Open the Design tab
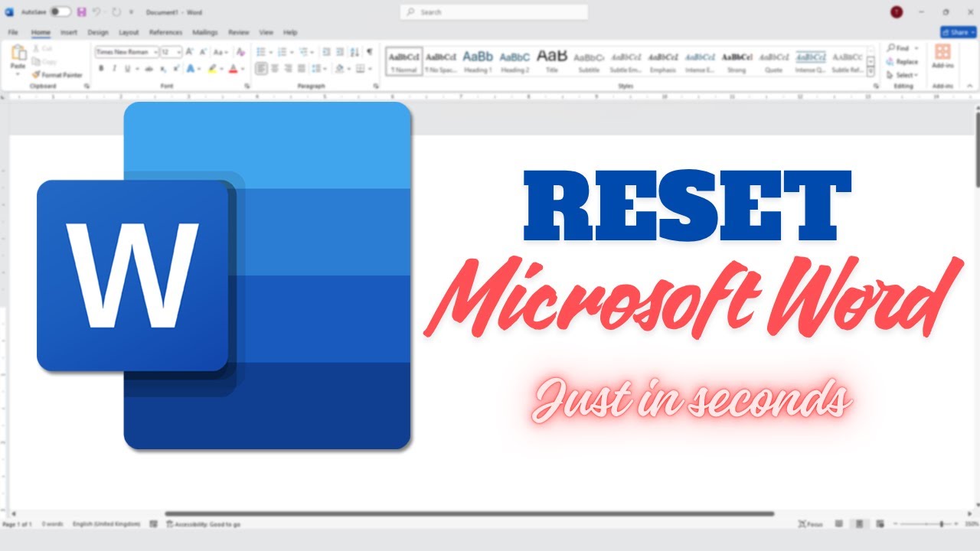Image resolution: width=980 pixels, height=551 pixels. click(98, 32)
